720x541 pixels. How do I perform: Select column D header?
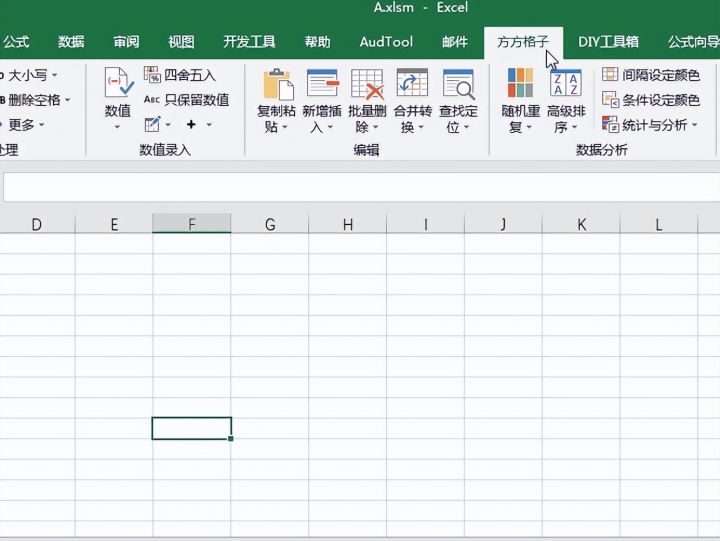37,224
